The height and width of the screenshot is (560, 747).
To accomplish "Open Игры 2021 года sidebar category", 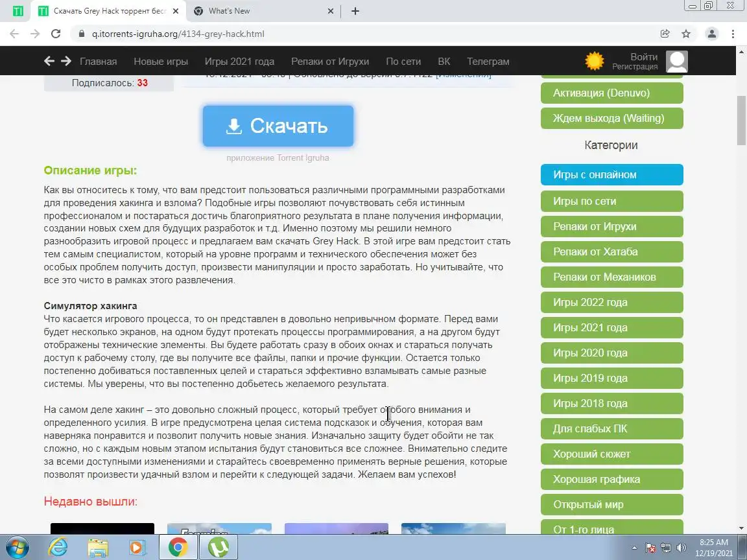I will (611, 327).
